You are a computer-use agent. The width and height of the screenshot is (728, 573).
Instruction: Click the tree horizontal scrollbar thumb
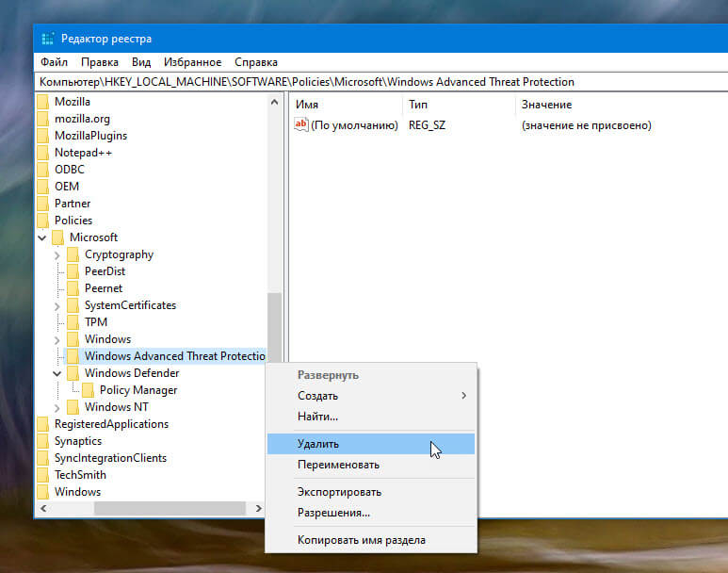pyautogui.click(x=170, y=508)
